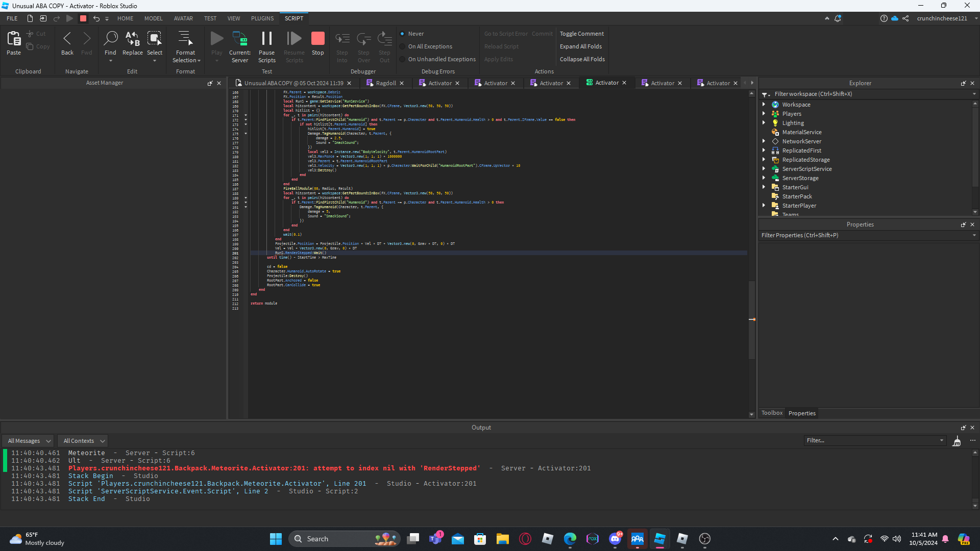Enable the On Unhandled Exceptions option
Screen dimensions: 980x551
click(x=402, y=59)
